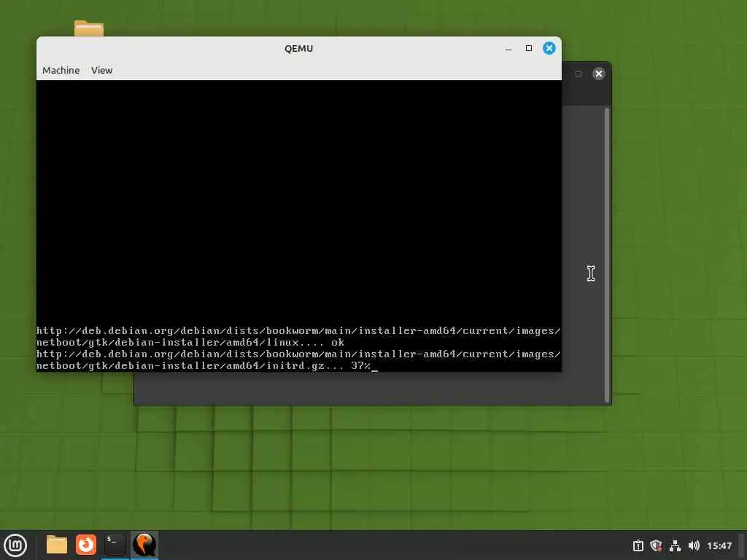
Task: Close the background window behind QEMU
Action: [599, 74]
